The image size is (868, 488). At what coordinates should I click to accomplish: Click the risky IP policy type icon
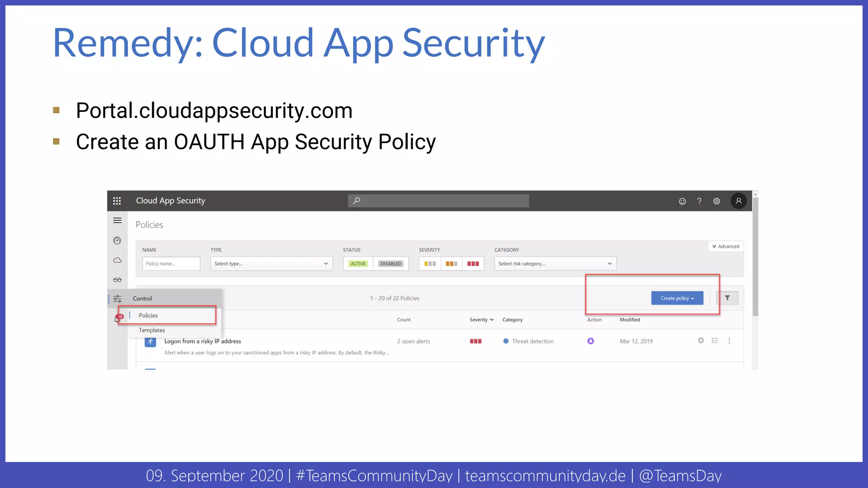pos(150,341)
